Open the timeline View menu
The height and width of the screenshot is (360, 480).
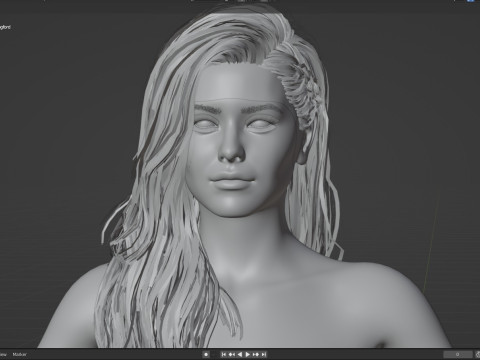tap(3, 354)
